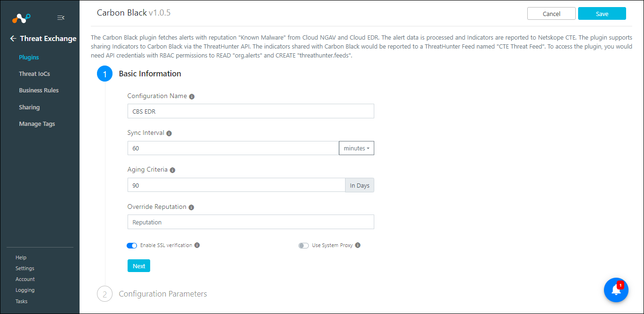
Task: Open Settings in the sidebar
Action: tap(25, 268)
